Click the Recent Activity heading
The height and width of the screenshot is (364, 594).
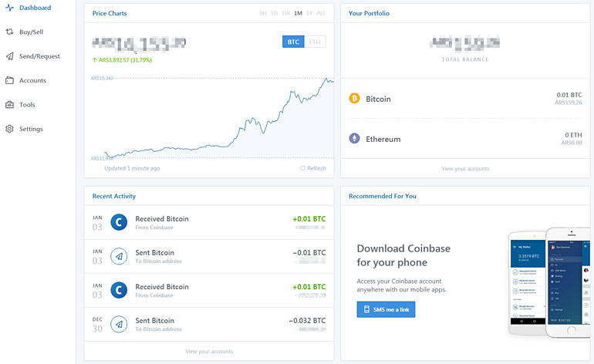114,196
